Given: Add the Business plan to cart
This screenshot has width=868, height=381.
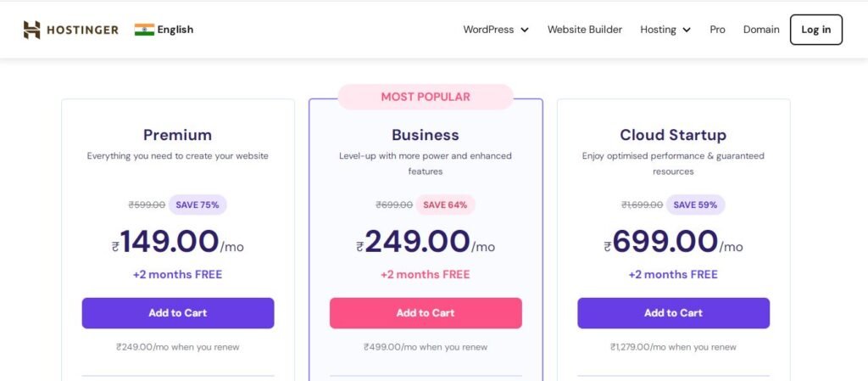Looking at the screenshot, I should pyautogui.click(x=426, y=313).
